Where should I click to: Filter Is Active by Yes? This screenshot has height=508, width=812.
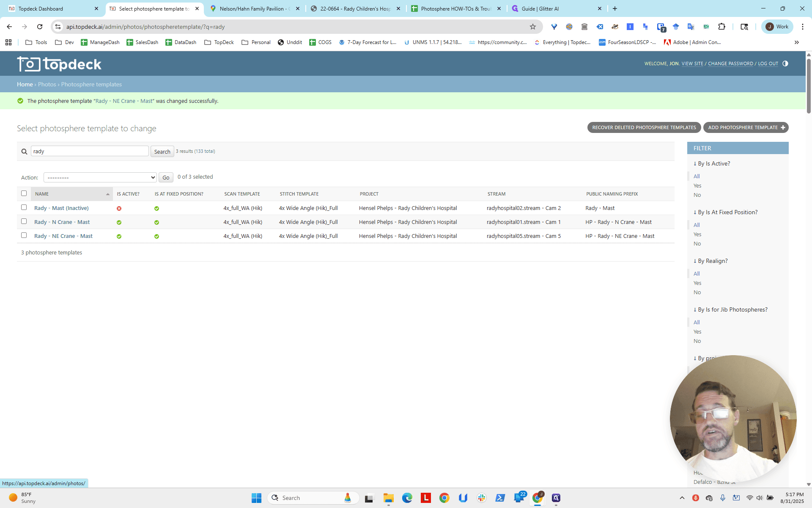697,186
